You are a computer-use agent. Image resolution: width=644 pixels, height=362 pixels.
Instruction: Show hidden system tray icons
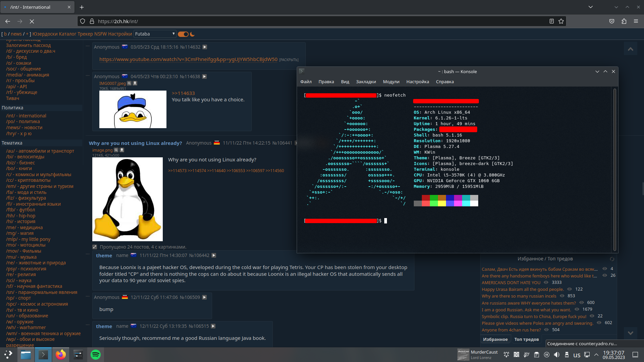coord(596,355)
